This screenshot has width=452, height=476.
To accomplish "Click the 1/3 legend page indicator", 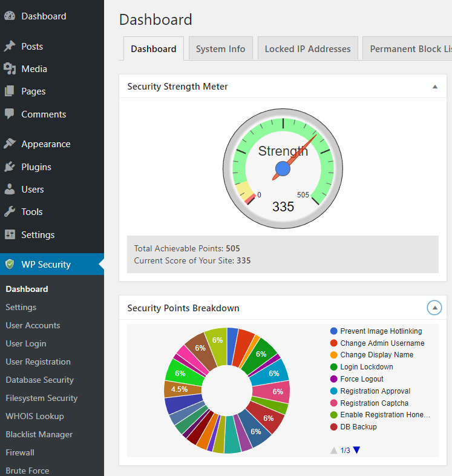I will pyautogui.click(x=346, y=450).
